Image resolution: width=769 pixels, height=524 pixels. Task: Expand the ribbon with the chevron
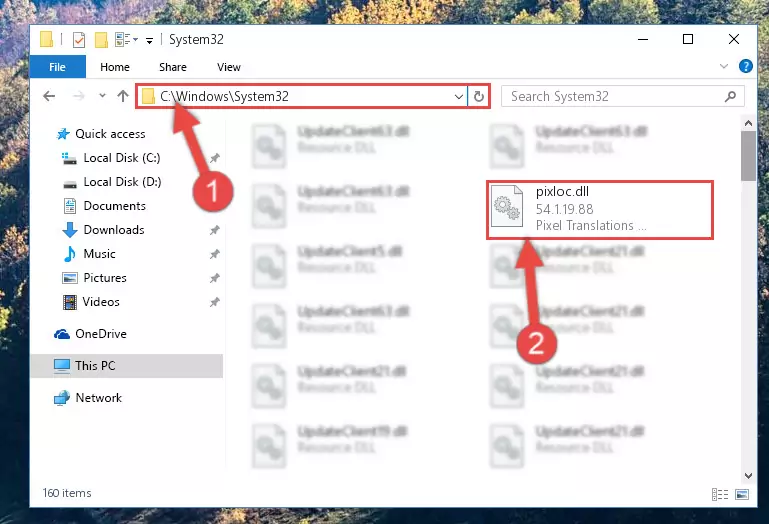pyautogui.click(x=723, y=66)
